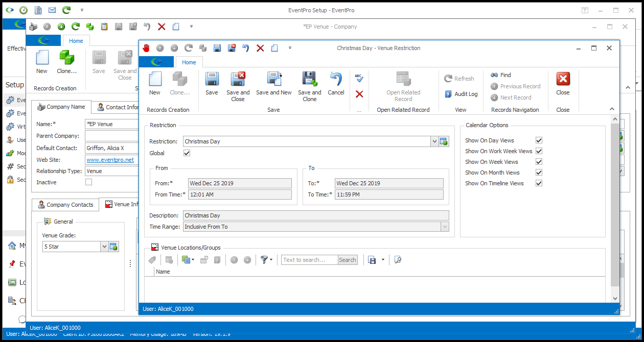The width and height of the screenshot is (644, 342).
Task: Click EventPro logo application menu in Venue Restriction
Action: point(156,62)
